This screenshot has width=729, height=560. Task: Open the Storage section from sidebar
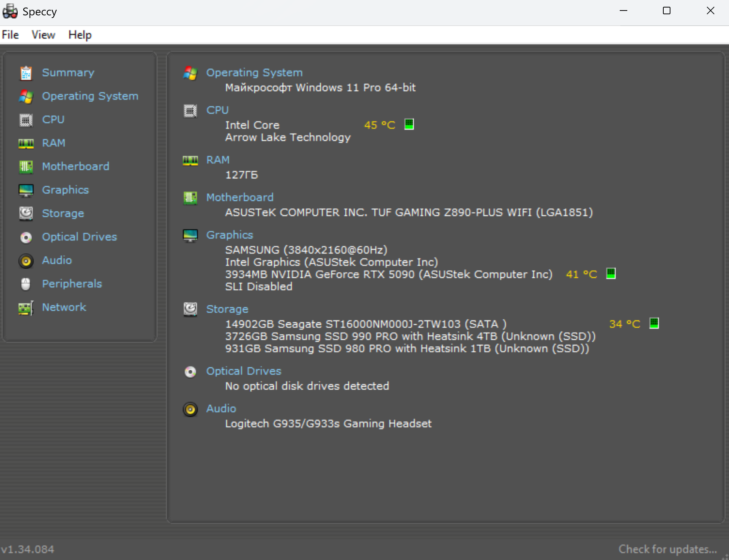(x=63, y=214)
